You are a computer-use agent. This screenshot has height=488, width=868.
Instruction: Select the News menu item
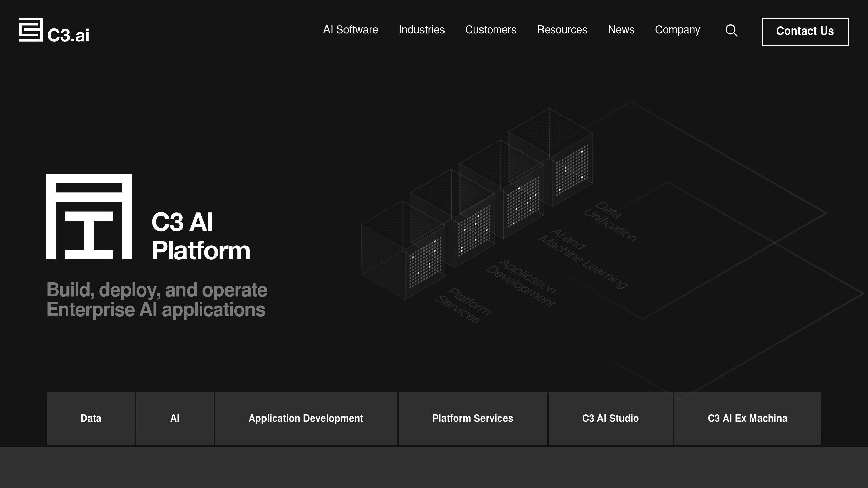click(x=621, y=29)
